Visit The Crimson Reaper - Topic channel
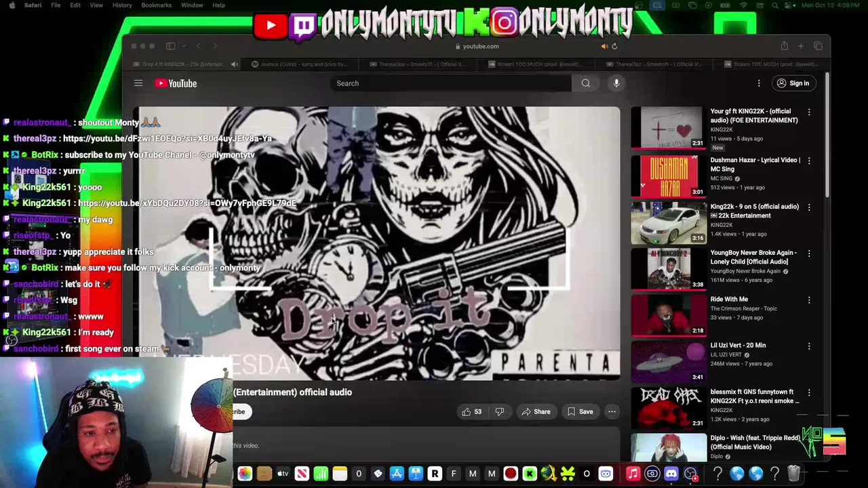 (x=744, y=308)
